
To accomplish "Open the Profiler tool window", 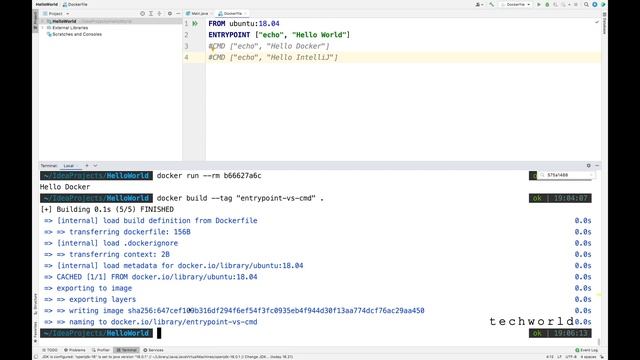I will tap(101, 350).
